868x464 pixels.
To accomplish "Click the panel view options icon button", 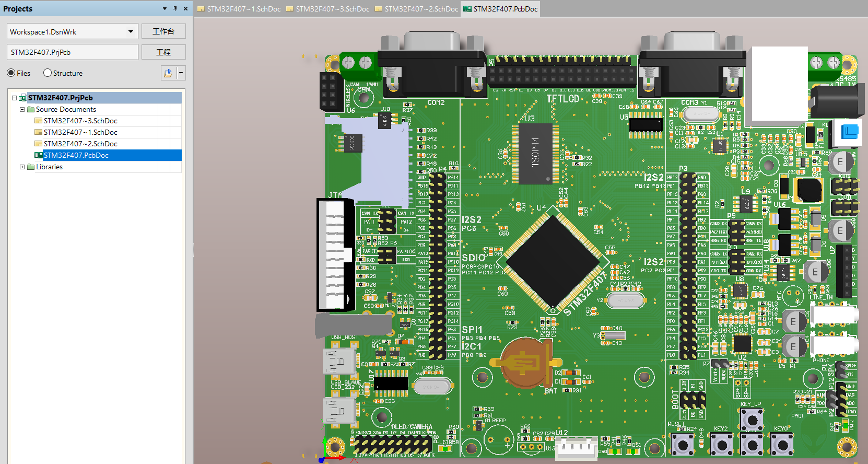I will 168,73.
